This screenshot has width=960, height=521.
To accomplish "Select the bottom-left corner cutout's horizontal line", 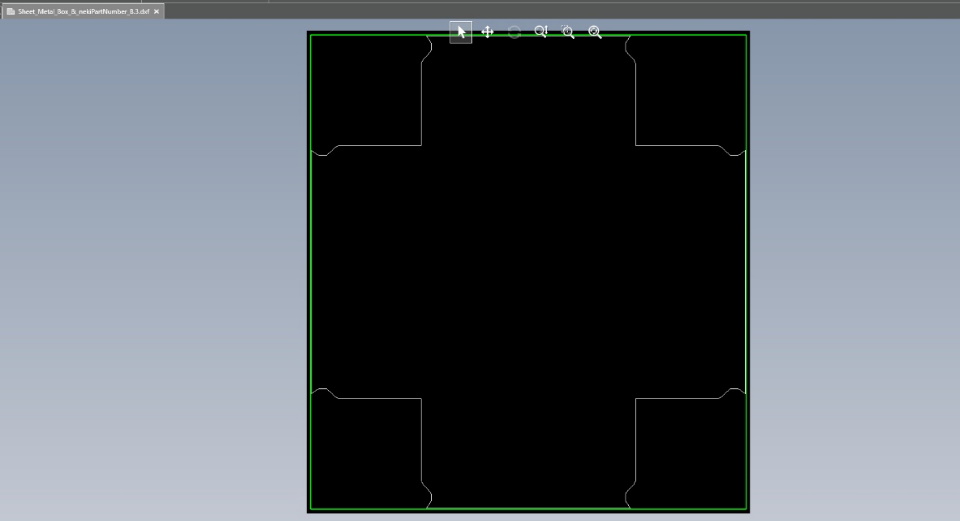I will pyautogui.click(x=380, y=398).
